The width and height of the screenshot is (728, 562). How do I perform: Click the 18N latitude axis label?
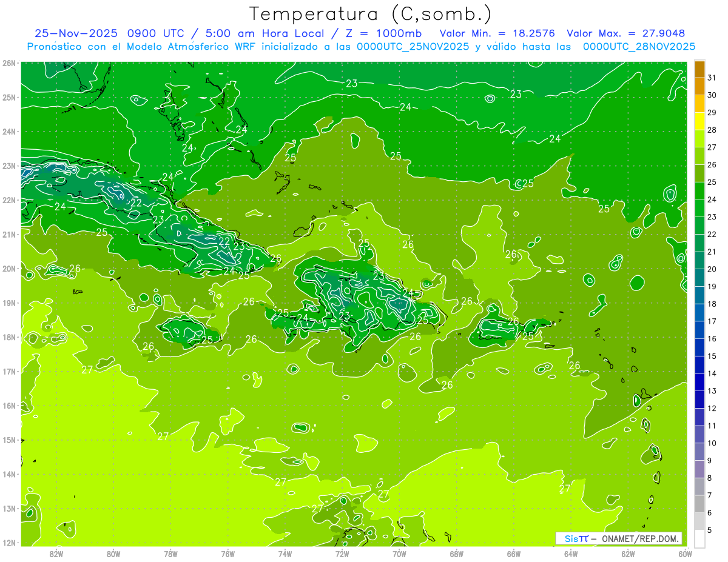tap(10, 337)
